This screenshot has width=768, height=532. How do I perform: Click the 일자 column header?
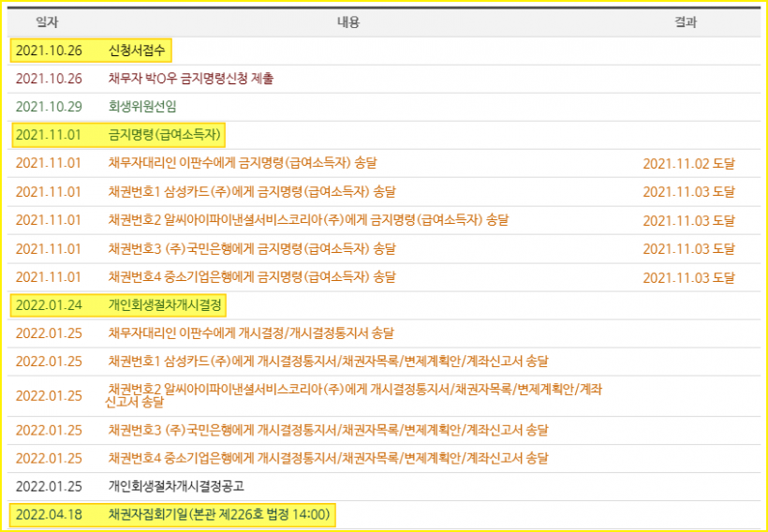(x=48, y=22)
